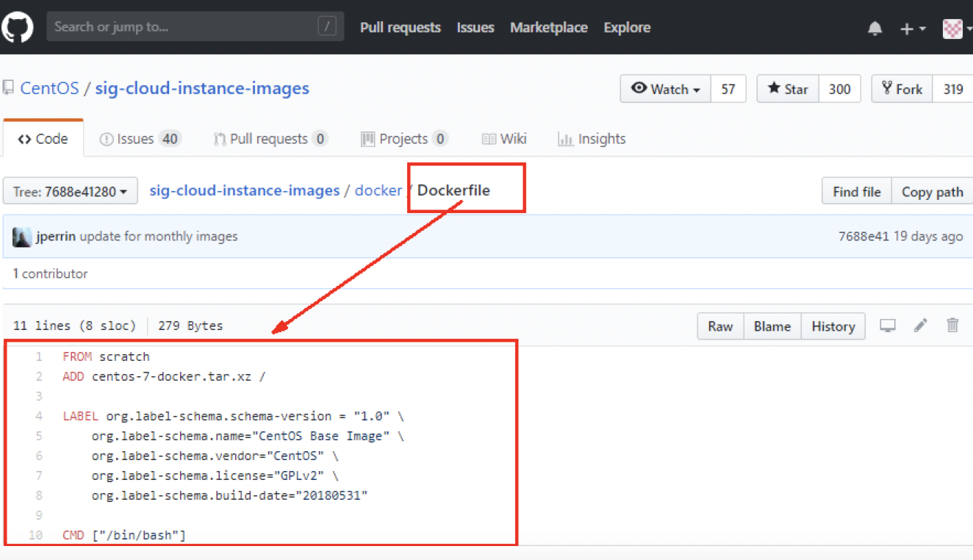Viewport: 973px width, 560px height.
Task: Switch to the Issues tab
Action: [140, 139]
